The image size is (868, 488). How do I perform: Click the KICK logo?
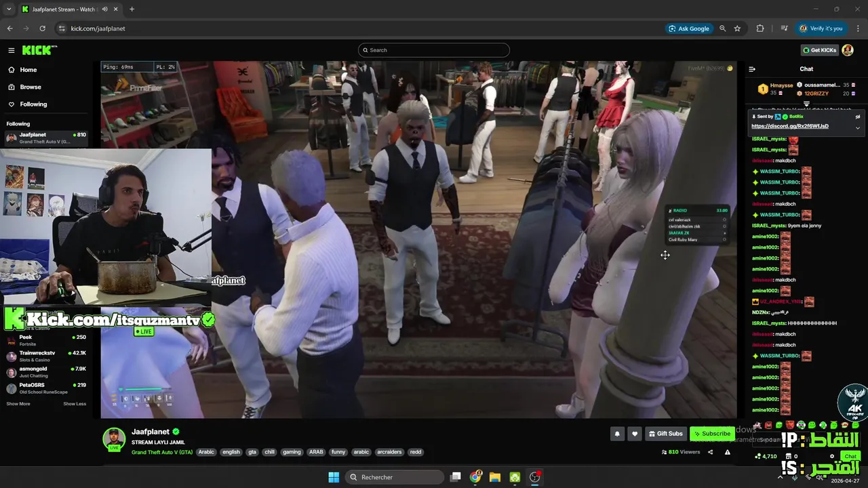coord(39,50)
